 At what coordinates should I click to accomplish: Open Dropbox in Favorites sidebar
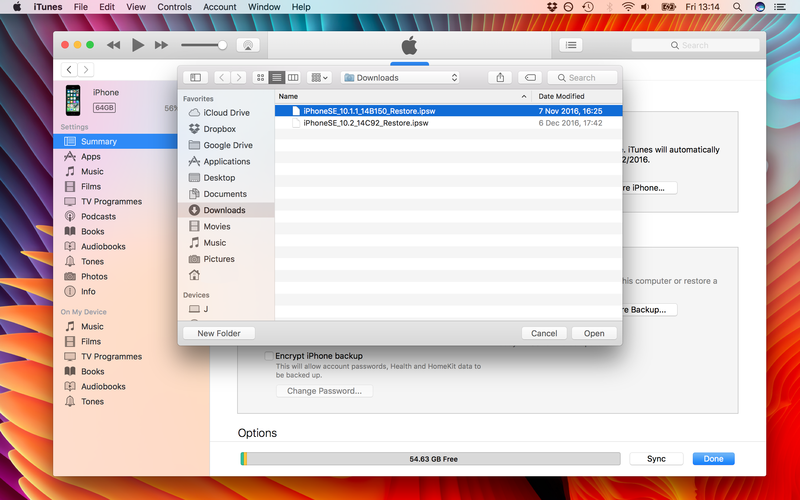coord(226,129)
